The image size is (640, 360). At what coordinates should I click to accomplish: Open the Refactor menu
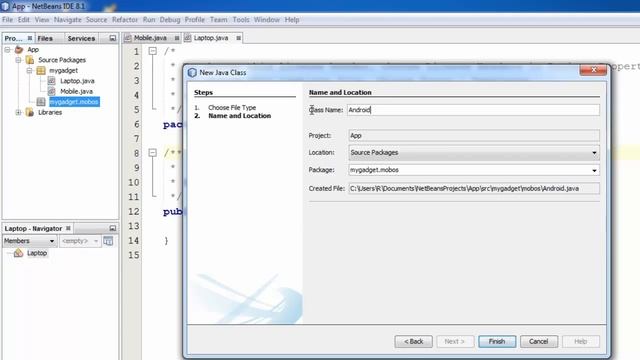coord(125,20)
